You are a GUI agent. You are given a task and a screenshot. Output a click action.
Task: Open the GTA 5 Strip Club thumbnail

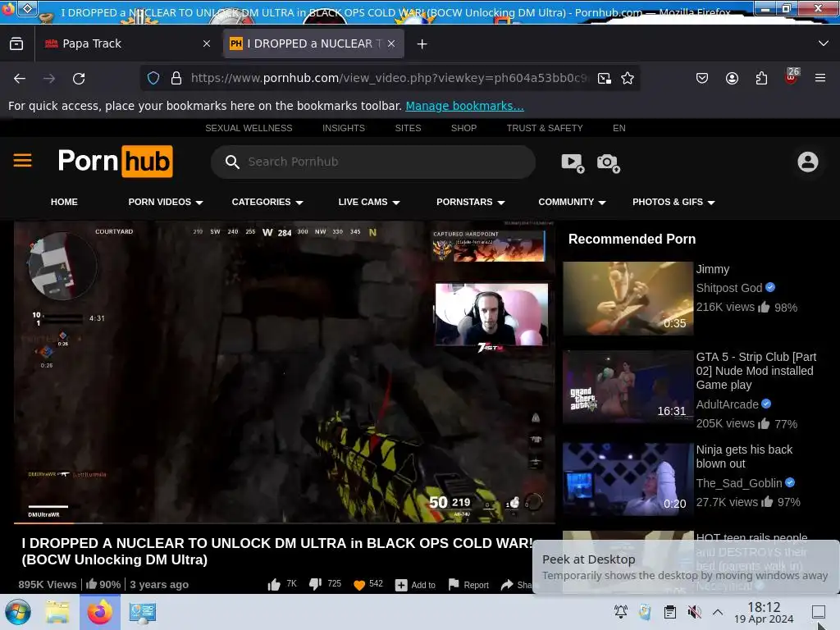(x=628, y=387)
